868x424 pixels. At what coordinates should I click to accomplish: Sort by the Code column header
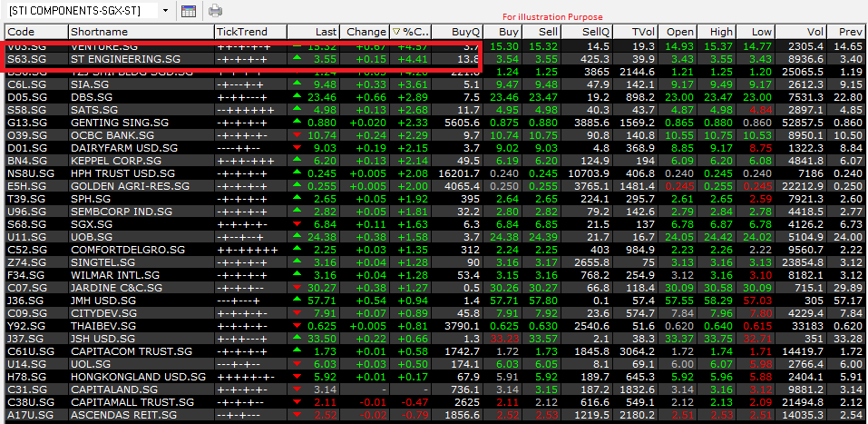click(36, 32)
